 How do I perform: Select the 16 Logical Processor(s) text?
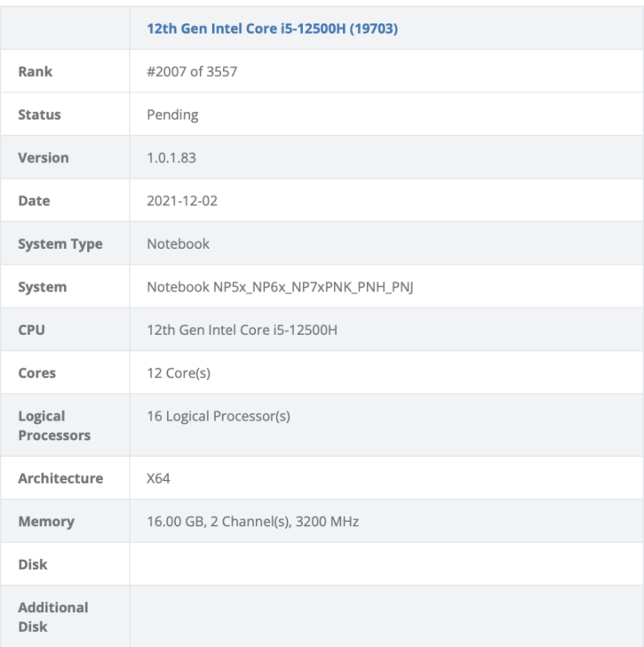pos(219,416)
